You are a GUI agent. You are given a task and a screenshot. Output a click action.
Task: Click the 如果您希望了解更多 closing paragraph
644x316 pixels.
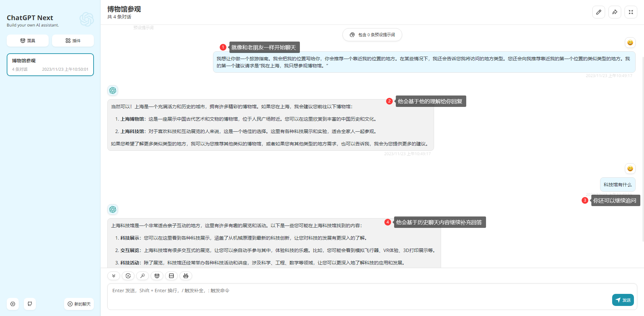click(270, 144)
